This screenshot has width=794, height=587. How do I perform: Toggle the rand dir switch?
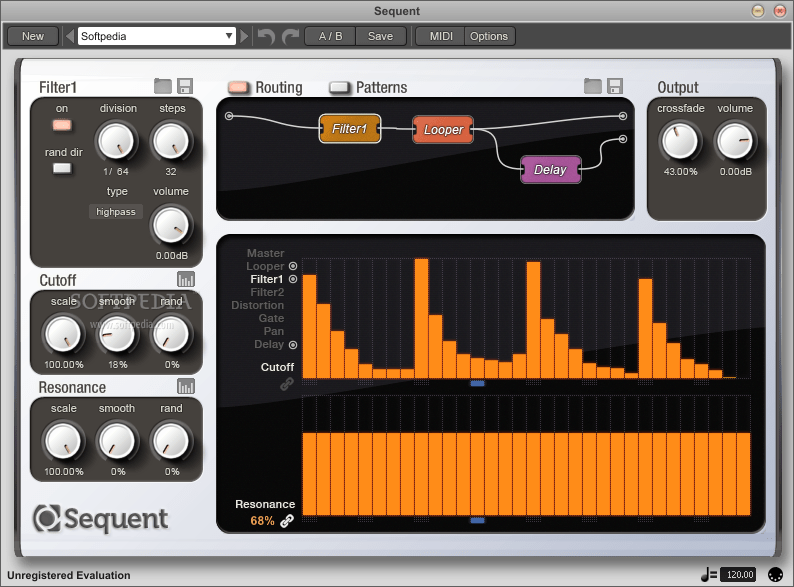(62, 169)
